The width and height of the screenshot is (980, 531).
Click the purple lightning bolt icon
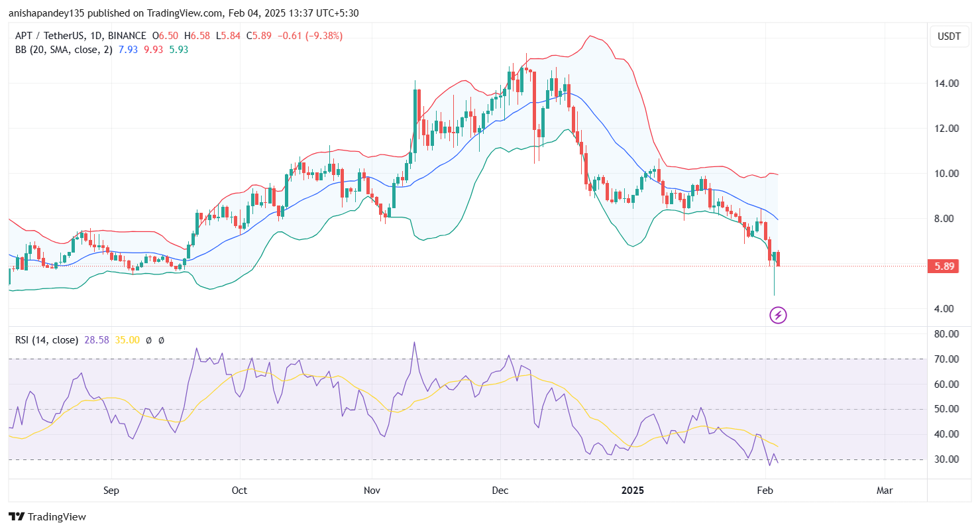point(778,315)
